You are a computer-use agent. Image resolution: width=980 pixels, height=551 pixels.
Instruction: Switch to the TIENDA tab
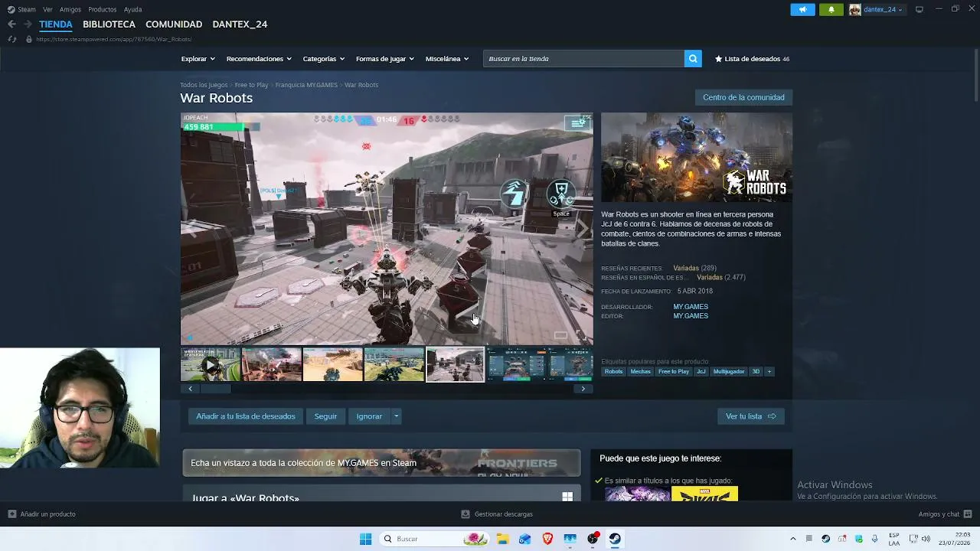click(x=56, y=24)
